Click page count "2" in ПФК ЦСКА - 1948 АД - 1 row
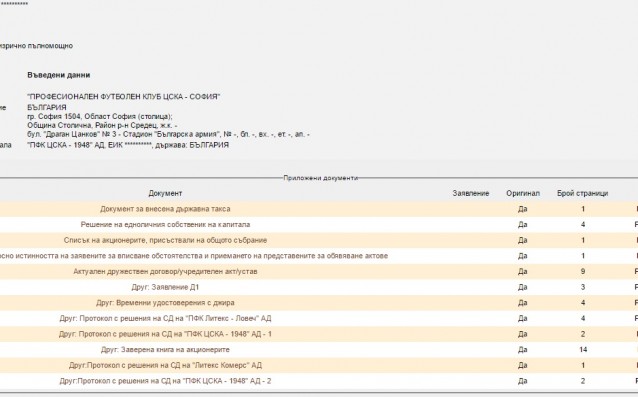Screen dimensions: 638x397 pos(583,334)
